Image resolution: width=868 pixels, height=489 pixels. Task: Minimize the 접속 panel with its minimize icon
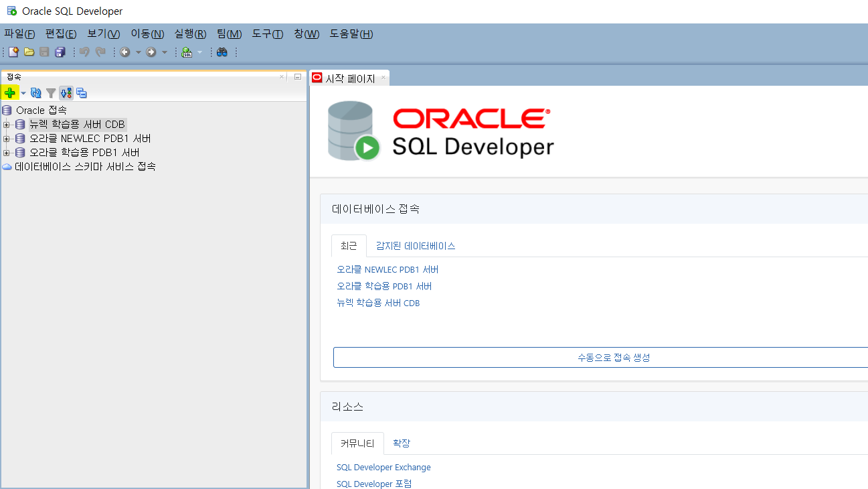pos(298,77)
